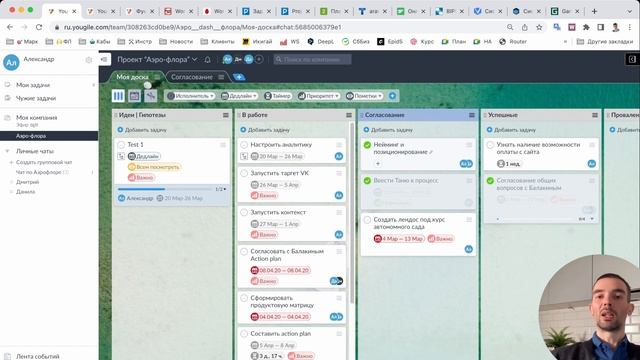
Task: Click Создать групповой чат link
Action: (43, 162)
